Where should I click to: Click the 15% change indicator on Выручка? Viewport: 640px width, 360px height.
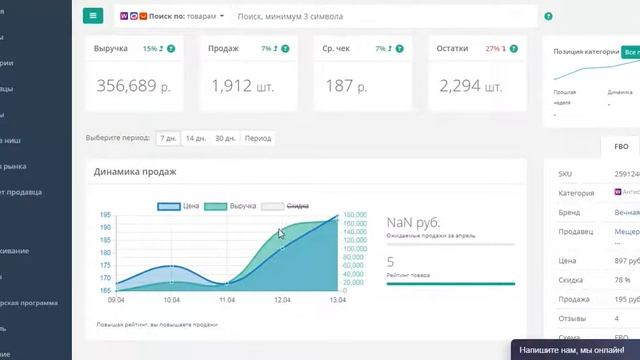click(x=153, y=49)
